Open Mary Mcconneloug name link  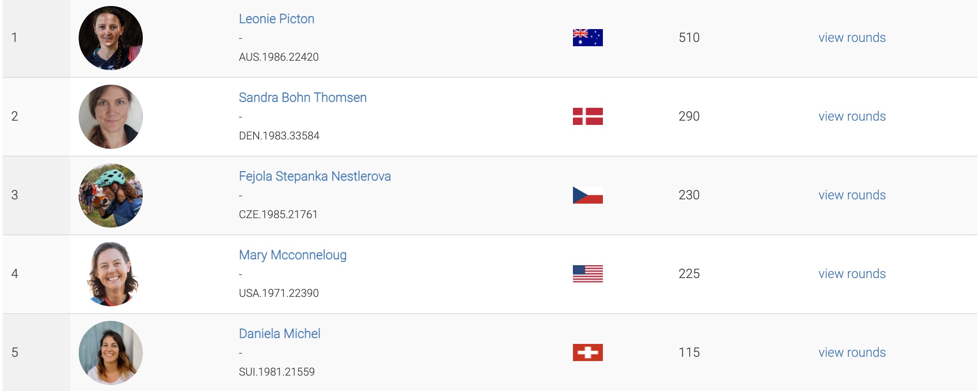coord(292,255)
